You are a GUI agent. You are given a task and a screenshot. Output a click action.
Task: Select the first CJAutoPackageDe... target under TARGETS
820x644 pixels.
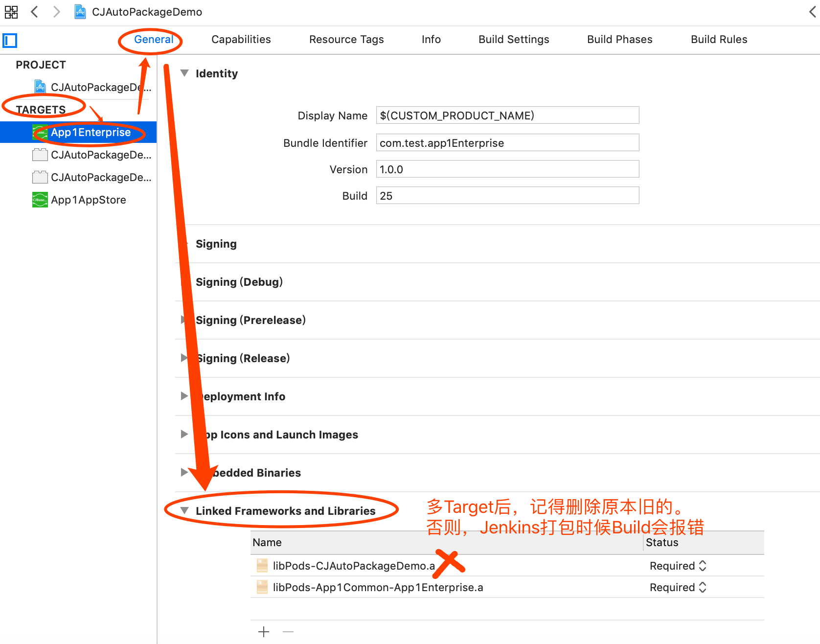92,155
